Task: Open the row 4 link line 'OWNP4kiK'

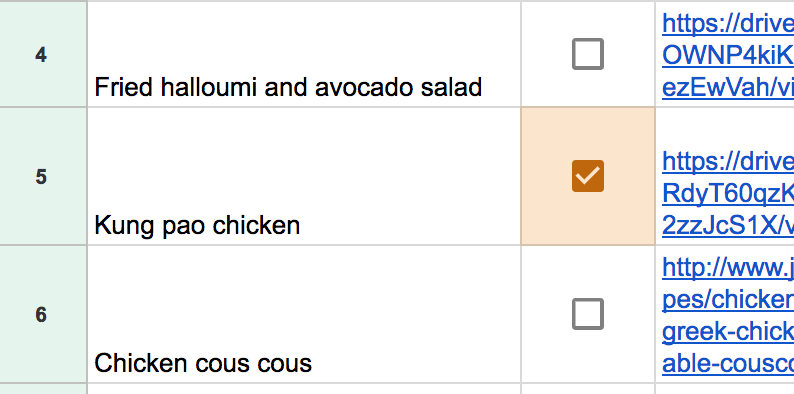Action: pos(728,57)
